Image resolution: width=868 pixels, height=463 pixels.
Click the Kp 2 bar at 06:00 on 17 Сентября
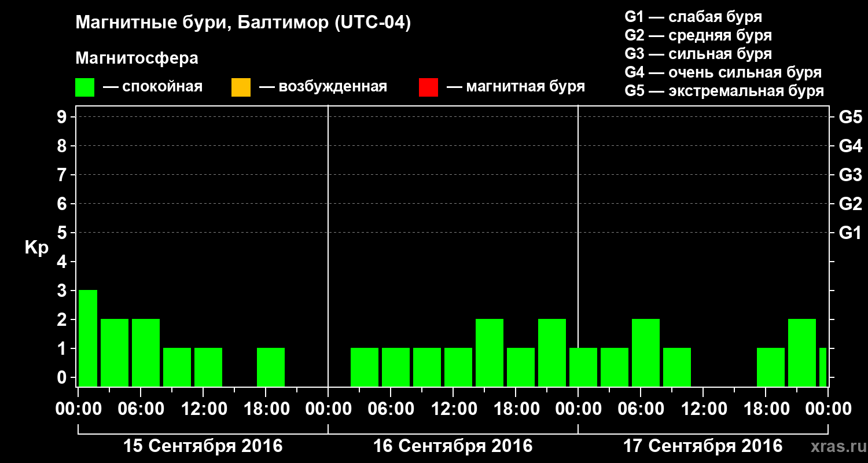click(646, 352)
